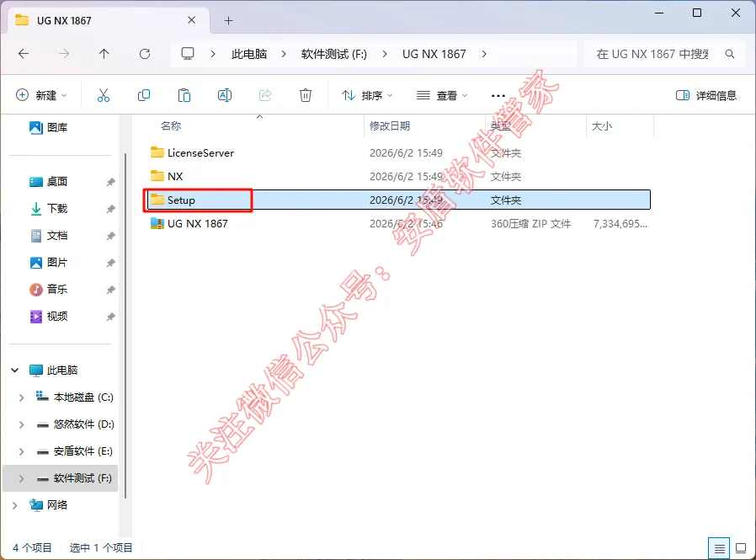Viewport: 756px width, 560px height.
Task: Select the NX folder name
Action: [175, 176]
